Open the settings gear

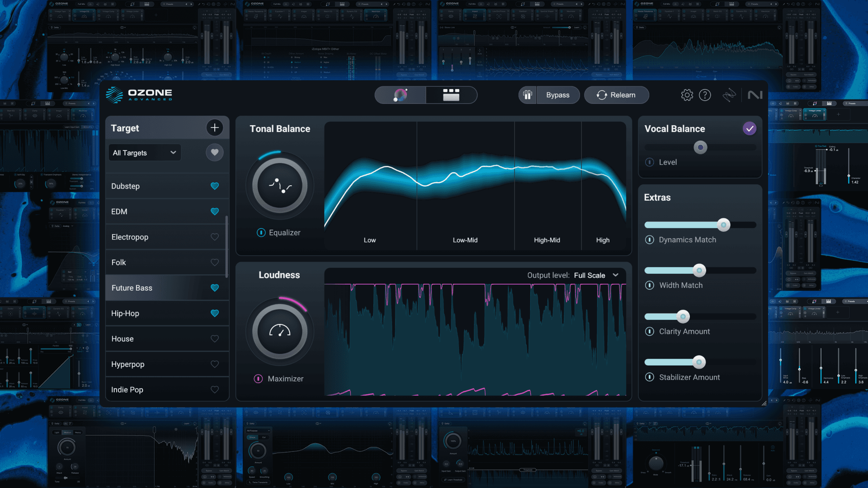pyautogui.click(x=687, y=95)
